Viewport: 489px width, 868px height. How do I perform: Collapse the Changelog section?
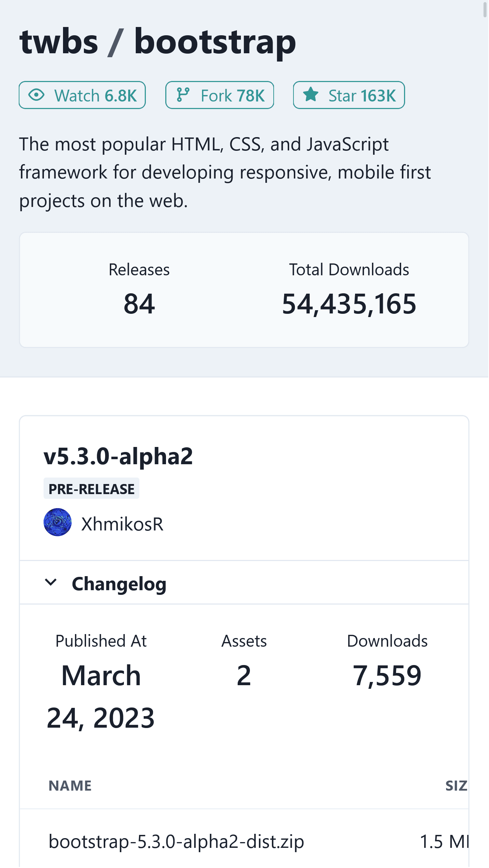(119, 583)
